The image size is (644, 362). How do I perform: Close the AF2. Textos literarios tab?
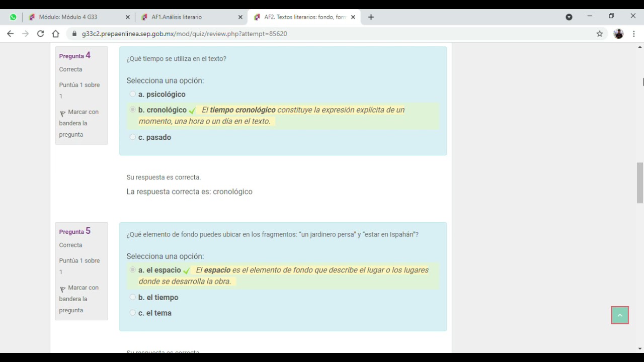coord(353,17)
